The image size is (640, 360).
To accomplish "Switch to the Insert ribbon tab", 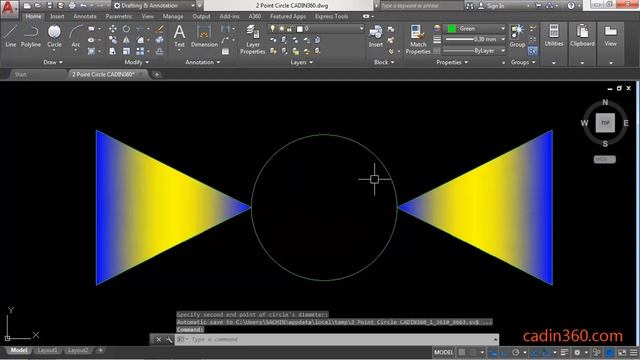I will coord(57,16).
